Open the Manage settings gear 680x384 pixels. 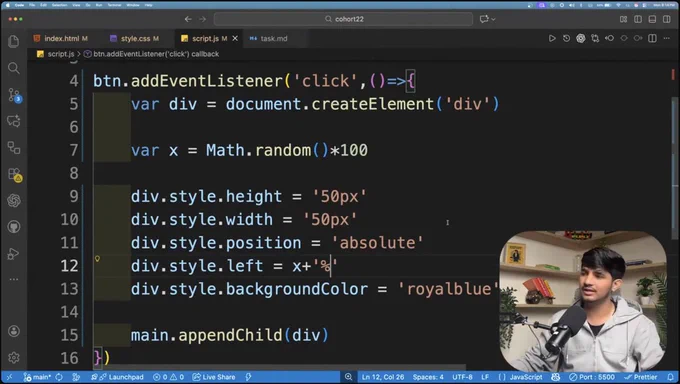(13, 358)
